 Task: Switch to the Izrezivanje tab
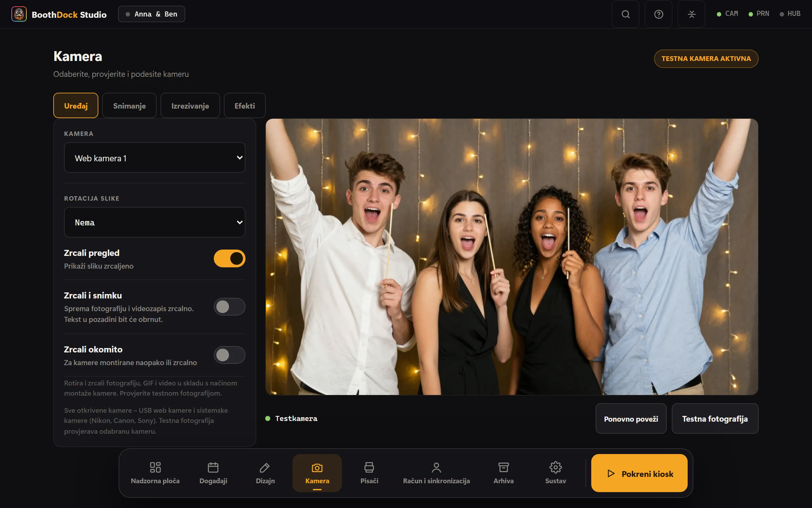pos(190,105)
